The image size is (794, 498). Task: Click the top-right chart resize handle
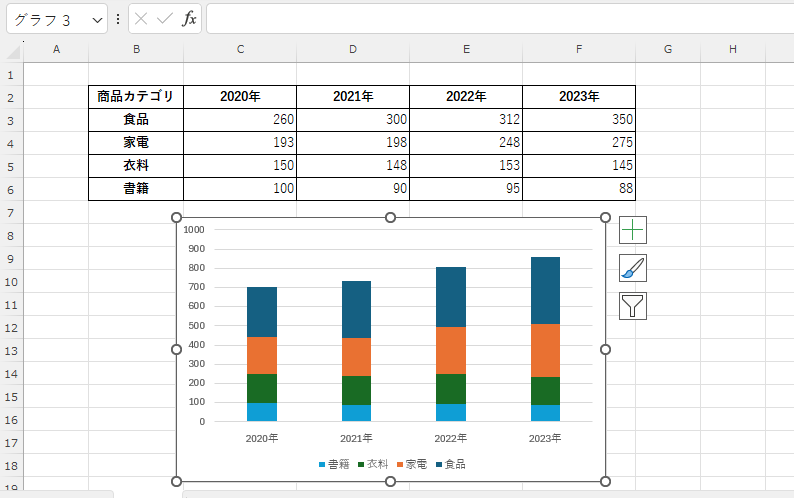(605, 217)
